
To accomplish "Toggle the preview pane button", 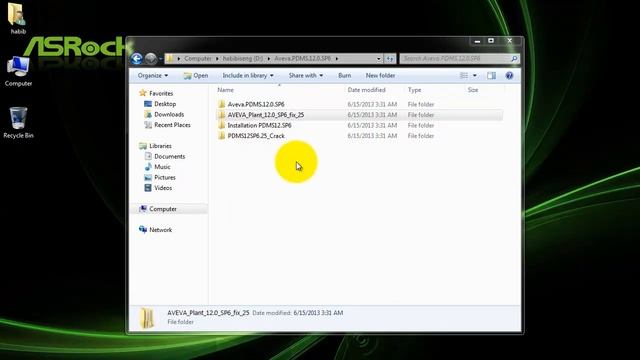I will click(x=491, y=76).
